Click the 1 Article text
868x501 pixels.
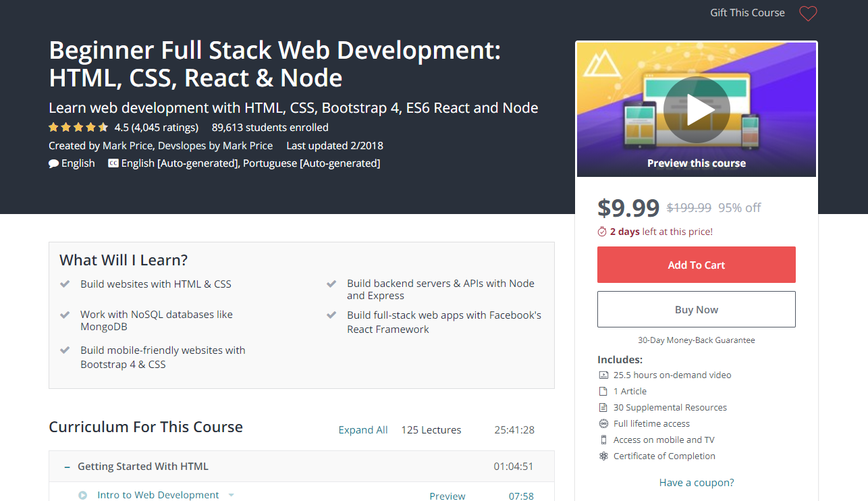point(630,391)
